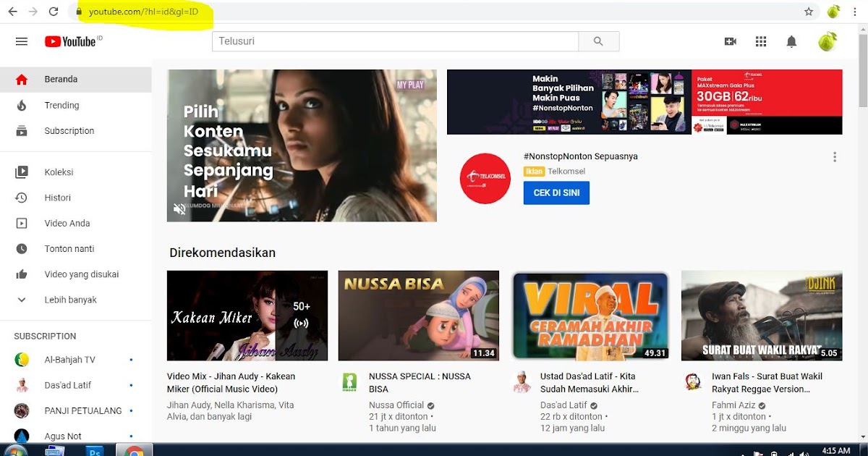Image resolution: width=868 pixels, height=456 pixels.
Task: Open the YouTube apps grid icon
Action: point(761,41)
